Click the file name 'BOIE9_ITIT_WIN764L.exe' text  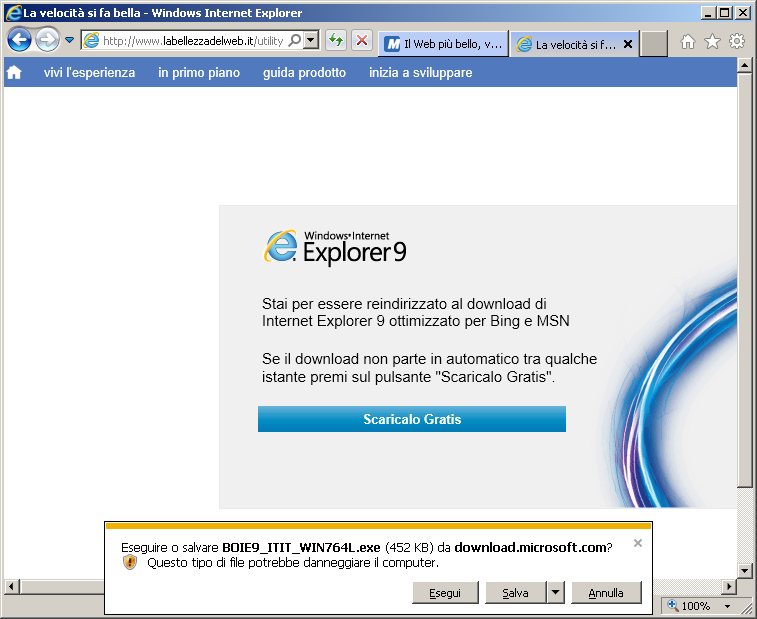click(301, 547)
